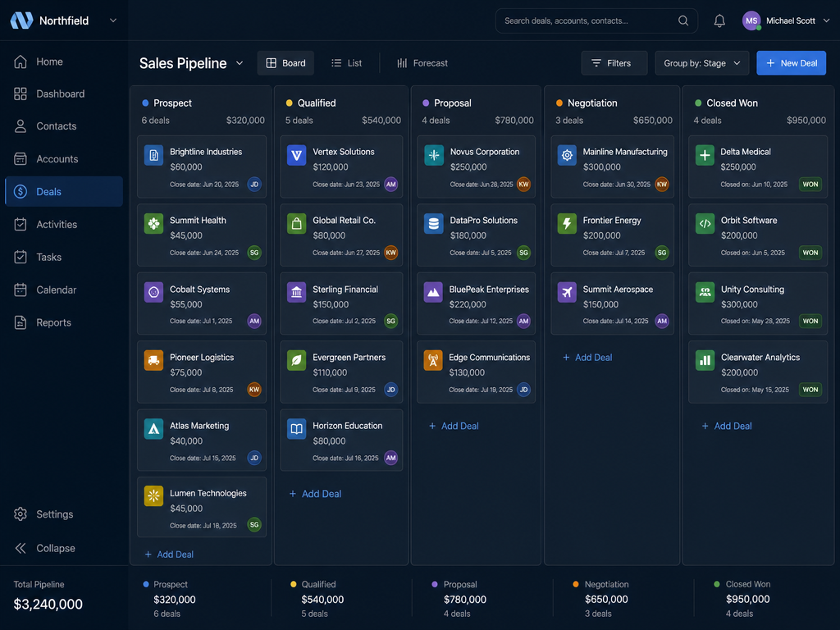Image resolution: width=840 pixels, height=630 pixels.
Task: Click the Edge Communications antenna icon
Action: click(433, 361)
